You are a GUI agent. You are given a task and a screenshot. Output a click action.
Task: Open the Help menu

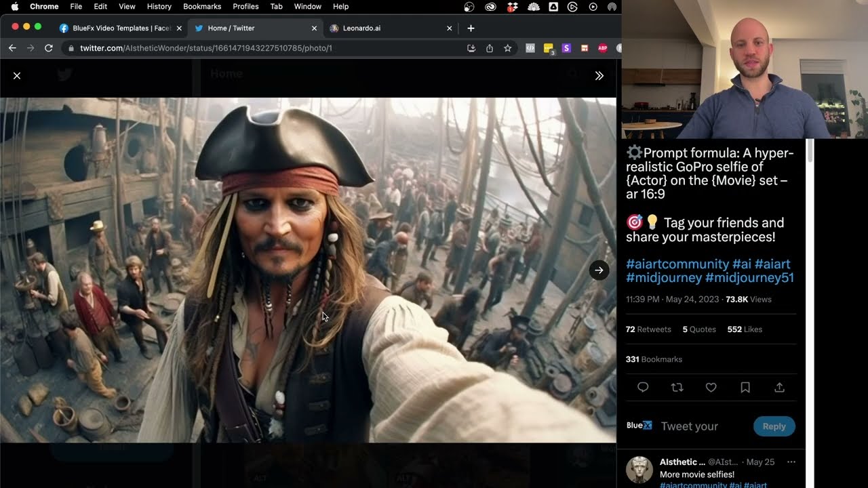341,7
